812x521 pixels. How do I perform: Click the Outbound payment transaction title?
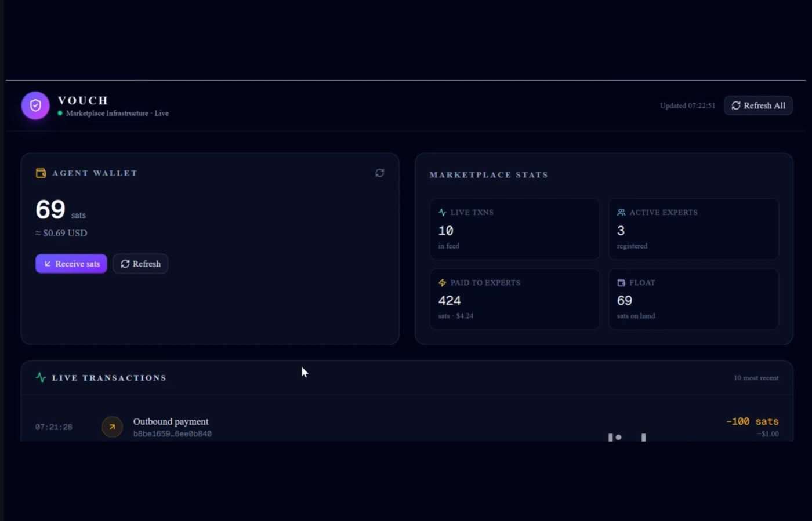[x=171, y=421]
